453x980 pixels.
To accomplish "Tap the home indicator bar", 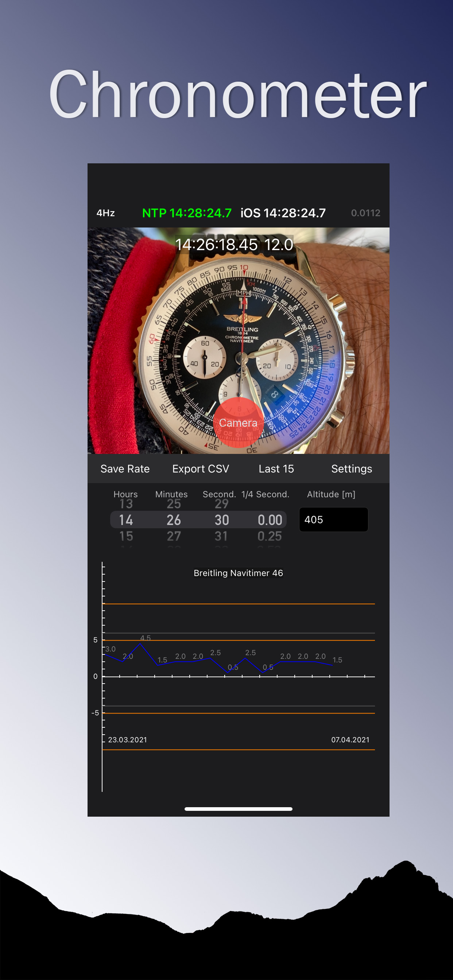I will 238,809.
